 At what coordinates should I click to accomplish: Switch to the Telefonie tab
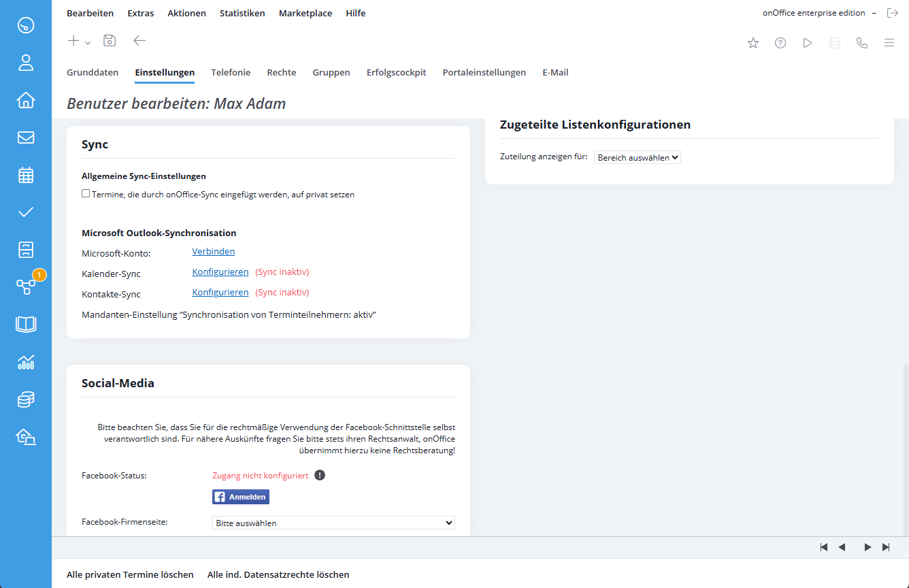coord(231,72)
